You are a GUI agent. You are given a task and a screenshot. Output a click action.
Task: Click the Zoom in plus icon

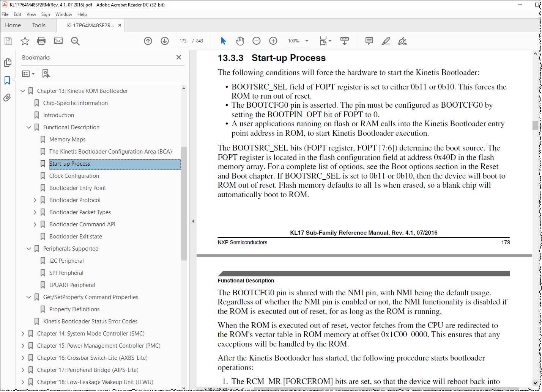[x=273, y=41]
